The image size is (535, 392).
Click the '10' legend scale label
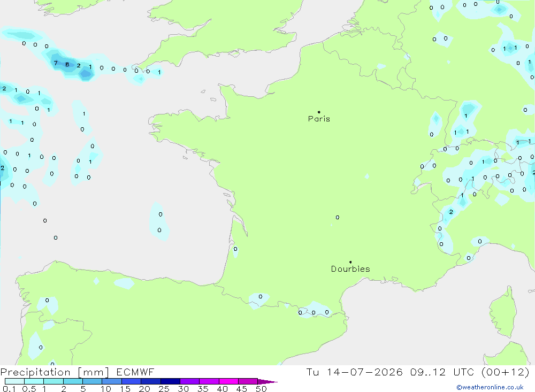[x=106, y=389]
